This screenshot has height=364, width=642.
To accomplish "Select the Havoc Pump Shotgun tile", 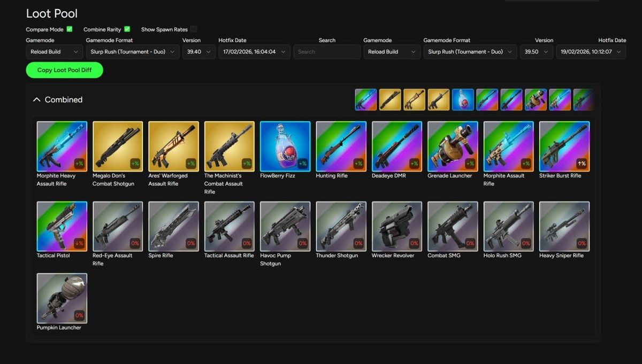I will tap(285, 226).
